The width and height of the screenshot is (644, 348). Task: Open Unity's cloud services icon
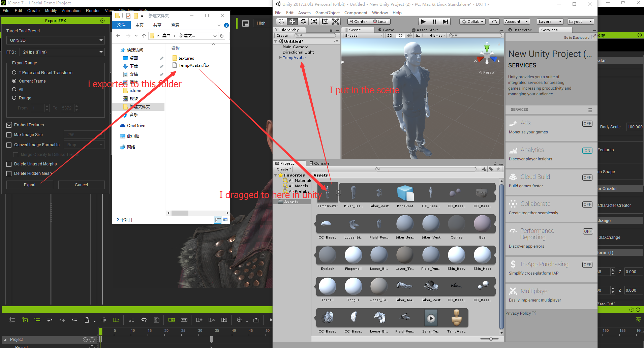pyautogui.click(x=494, y=22)
